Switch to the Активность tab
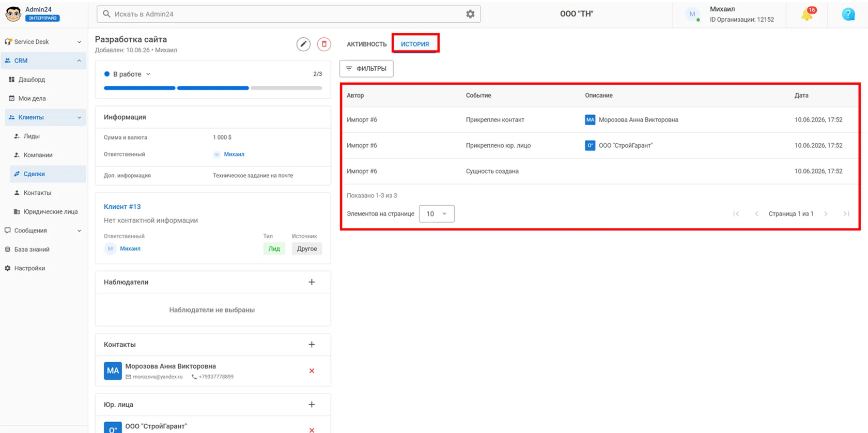This screenshot has height=433, width=868. (x=367, y=44)
